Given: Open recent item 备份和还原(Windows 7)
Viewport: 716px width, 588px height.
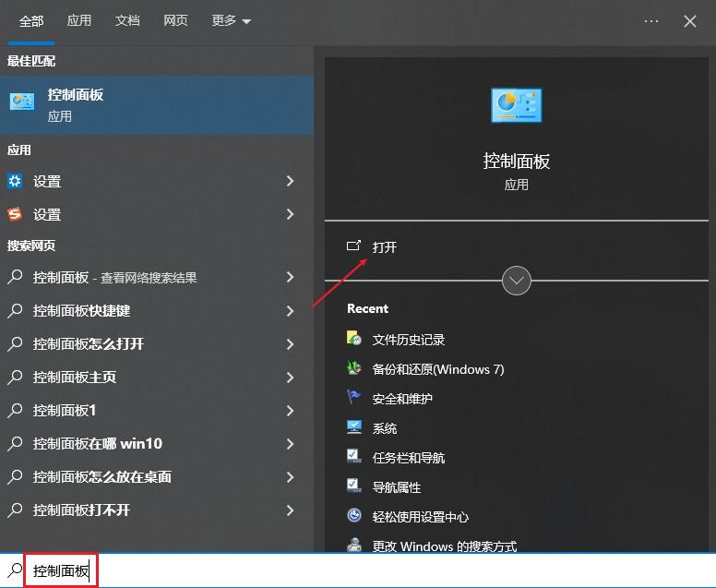Looking at the screenshot, I should 438,369.
